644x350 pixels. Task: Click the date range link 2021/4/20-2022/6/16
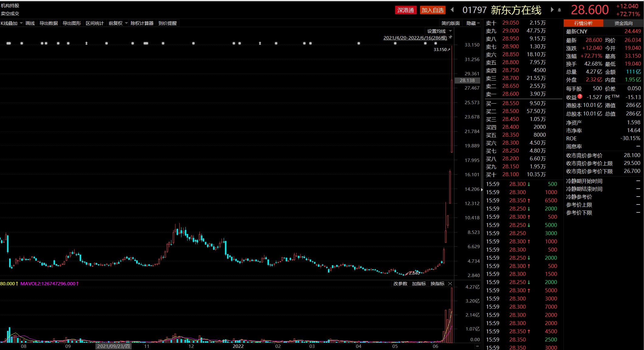415,38
